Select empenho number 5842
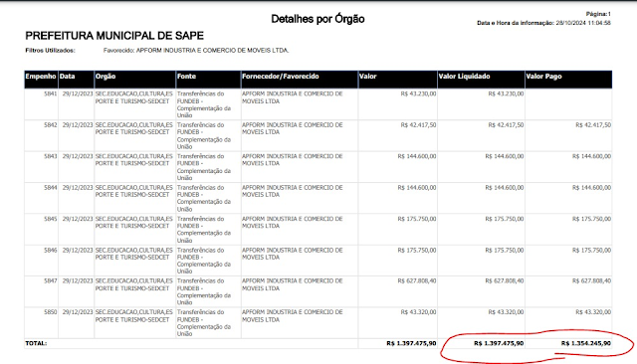 [51, 125]
